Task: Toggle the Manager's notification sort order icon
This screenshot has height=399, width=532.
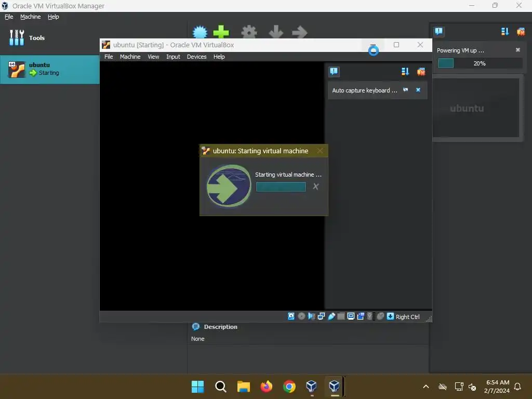Action: (505, 32)
